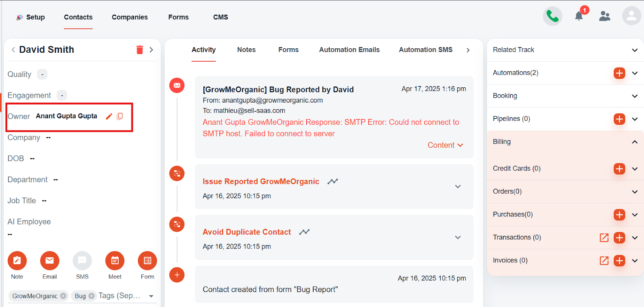Open the notifications bell

579,16
